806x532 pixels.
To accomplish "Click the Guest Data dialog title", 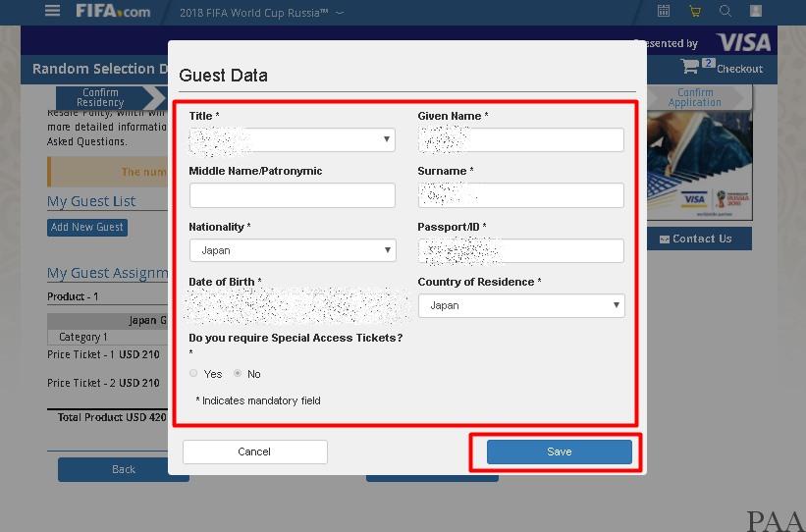I will pyautogui.click(x=223, y=76).
